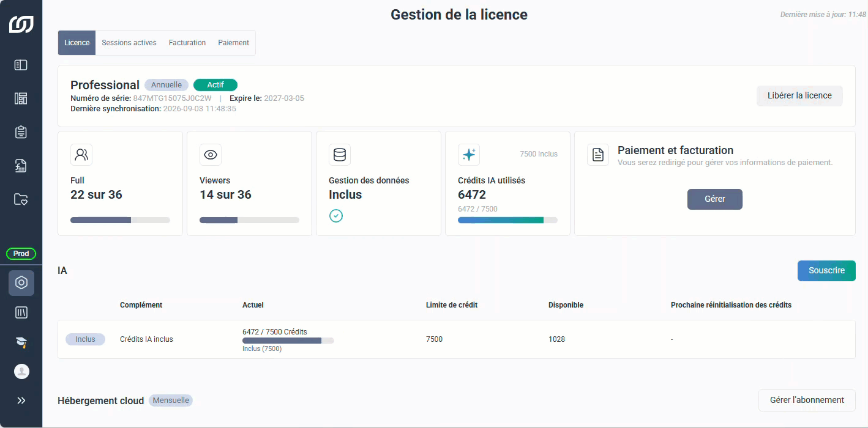Click the Hébergement cloud heading
The image size is (868, 428).
[x=101, y=401]
